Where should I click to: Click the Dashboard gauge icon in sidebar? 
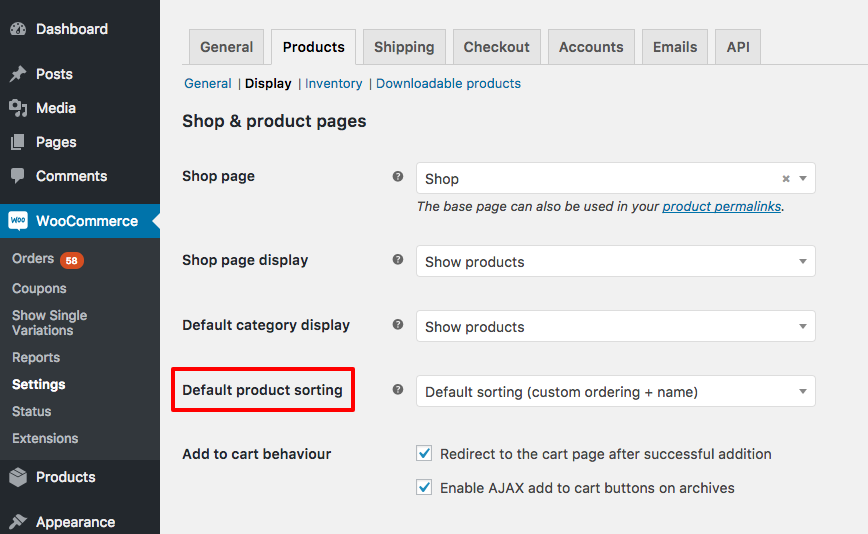coord(18,29)
